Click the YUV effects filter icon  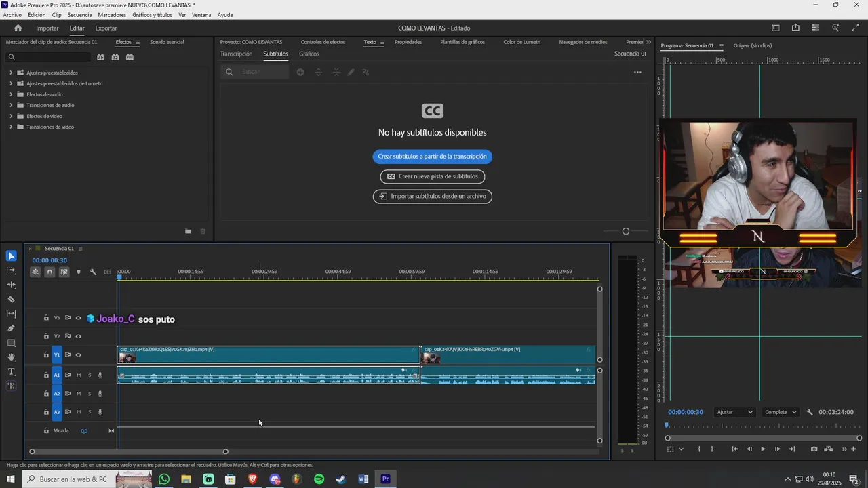click(x=130, y=57)
